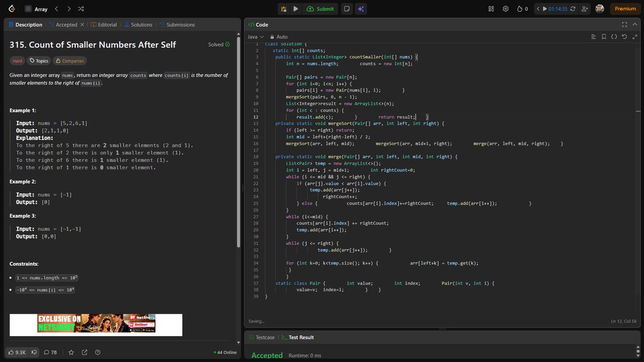Image resolution: width=644 pixels, height=362 pixels.
Task: Open the curly braces code icon
Action: (x=614, y=37)
